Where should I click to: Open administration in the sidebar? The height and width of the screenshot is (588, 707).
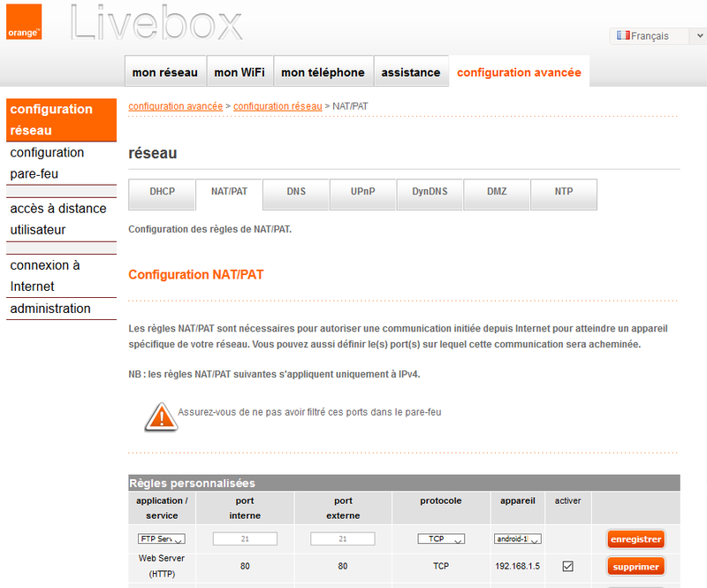pos(61,309)
